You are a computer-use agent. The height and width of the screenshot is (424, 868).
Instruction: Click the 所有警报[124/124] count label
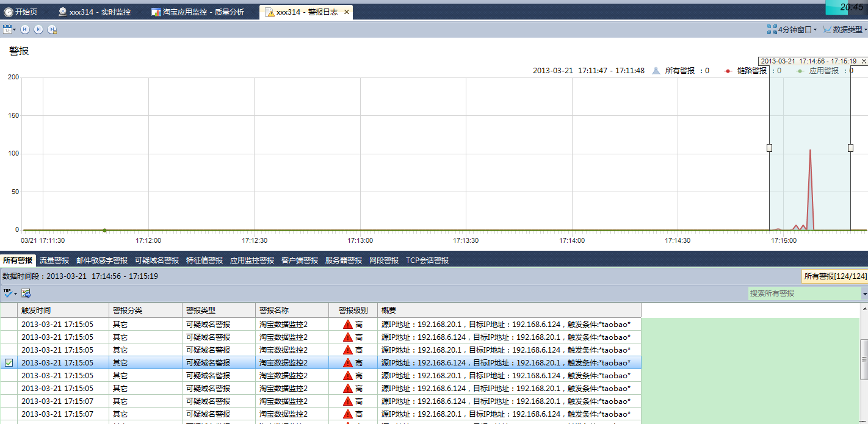pos(835,276)
